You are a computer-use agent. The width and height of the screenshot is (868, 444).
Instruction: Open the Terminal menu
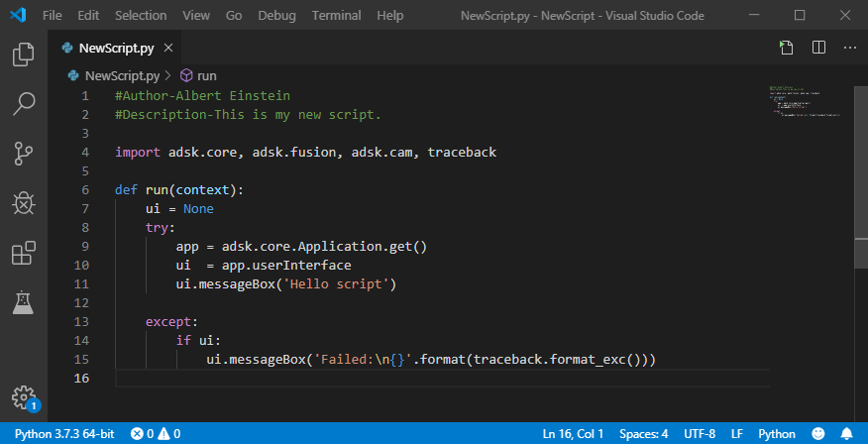(337, 16)
